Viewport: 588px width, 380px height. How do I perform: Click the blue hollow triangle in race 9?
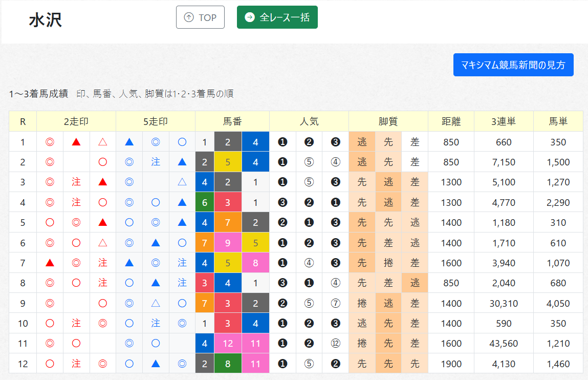156,303
